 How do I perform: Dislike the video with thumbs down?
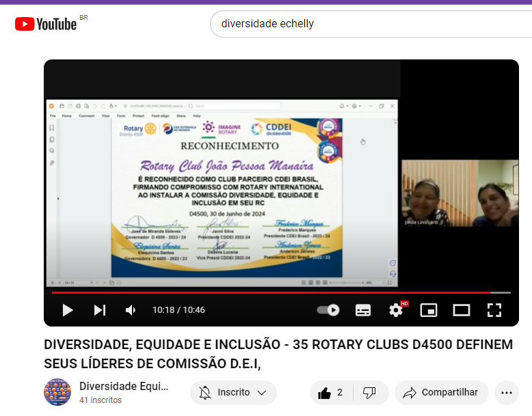click(369, 393)
